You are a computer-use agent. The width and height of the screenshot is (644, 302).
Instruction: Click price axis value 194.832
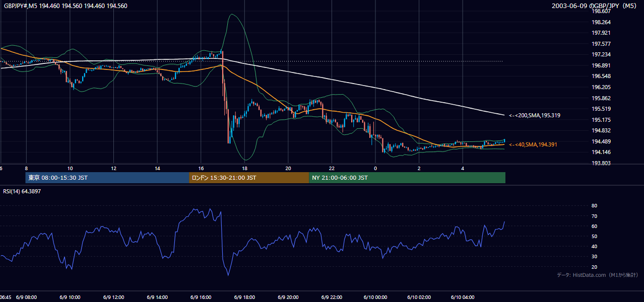click(x=601, y=130)
